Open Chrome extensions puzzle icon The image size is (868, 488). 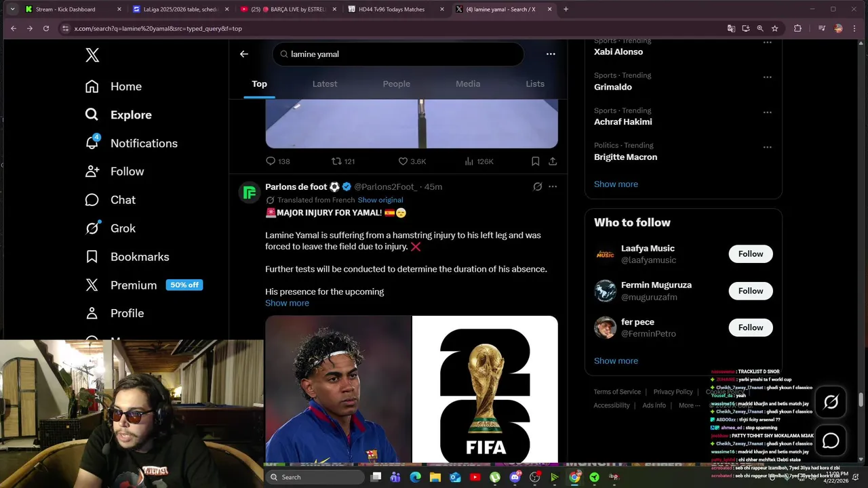click(797, 28)
